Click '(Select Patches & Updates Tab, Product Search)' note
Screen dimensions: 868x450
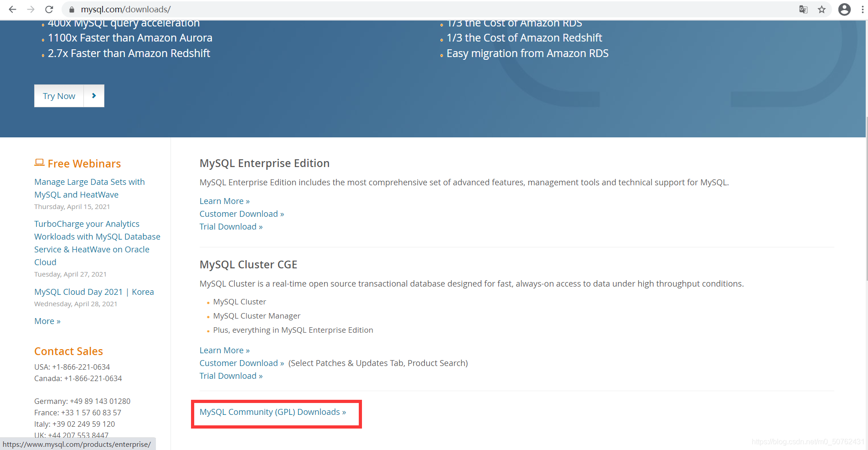[x=378, y=363]
